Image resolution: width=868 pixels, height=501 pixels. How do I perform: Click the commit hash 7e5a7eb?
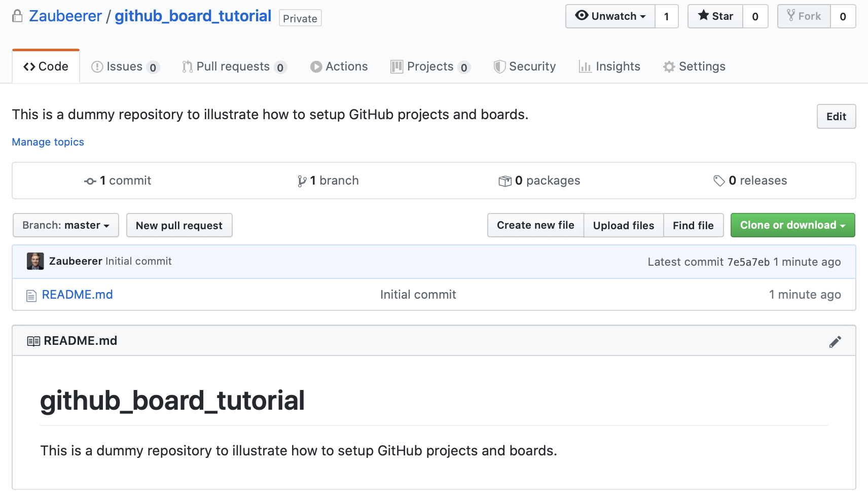click(x=749, y=262)
